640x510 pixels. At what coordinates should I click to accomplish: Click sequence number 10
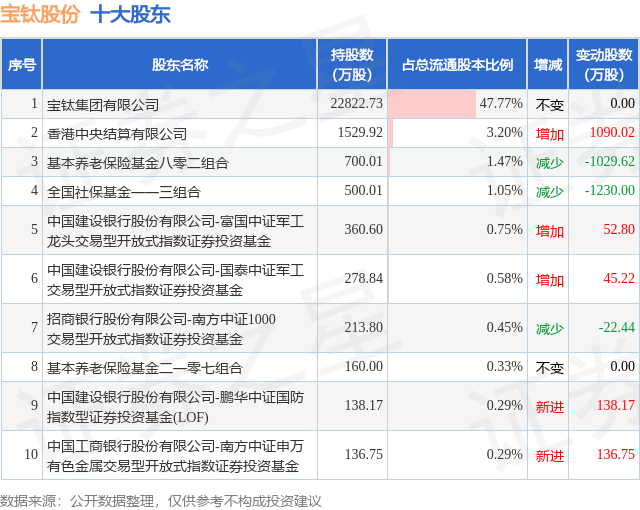tap(31, 454)
